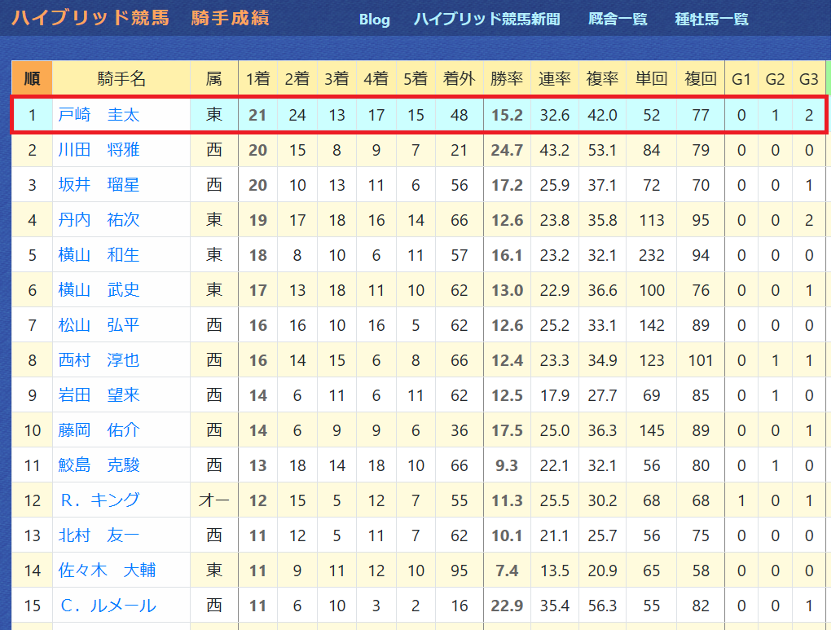Open 横山 和生 jockey link
Viewport: 840px width, 630px height.
(99, 255)
